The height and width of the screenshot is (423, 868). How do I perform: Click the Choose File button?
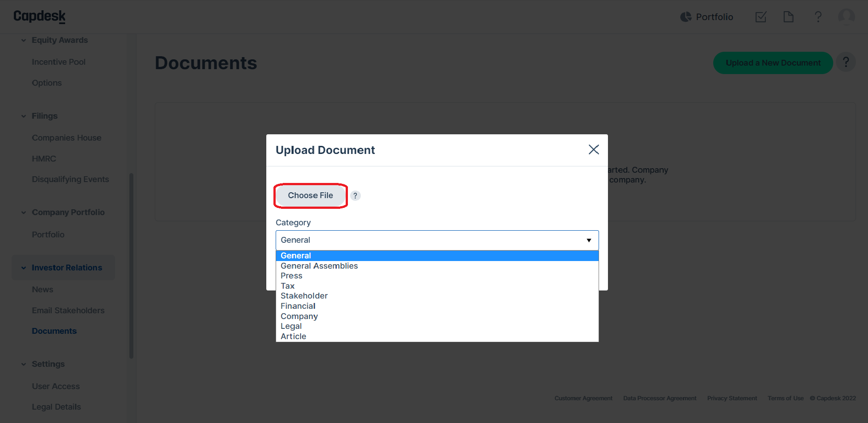[310, 195]
